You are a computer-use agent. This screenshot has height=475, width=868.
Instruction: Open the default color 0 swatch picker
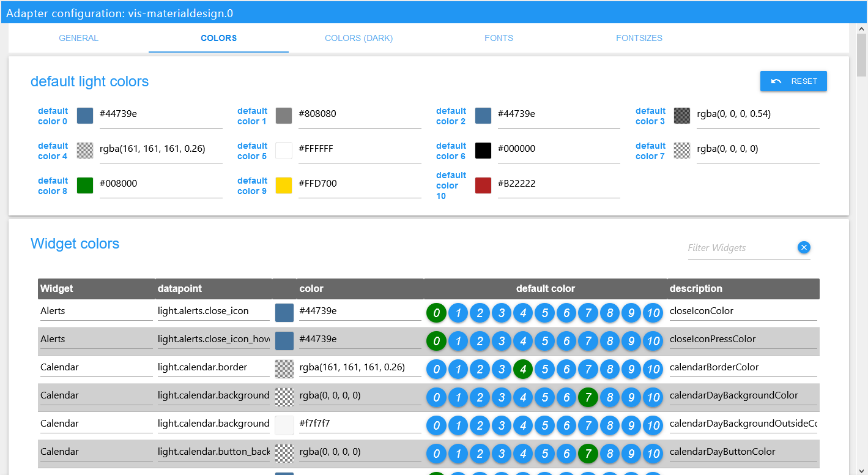(x=85, y=116)
